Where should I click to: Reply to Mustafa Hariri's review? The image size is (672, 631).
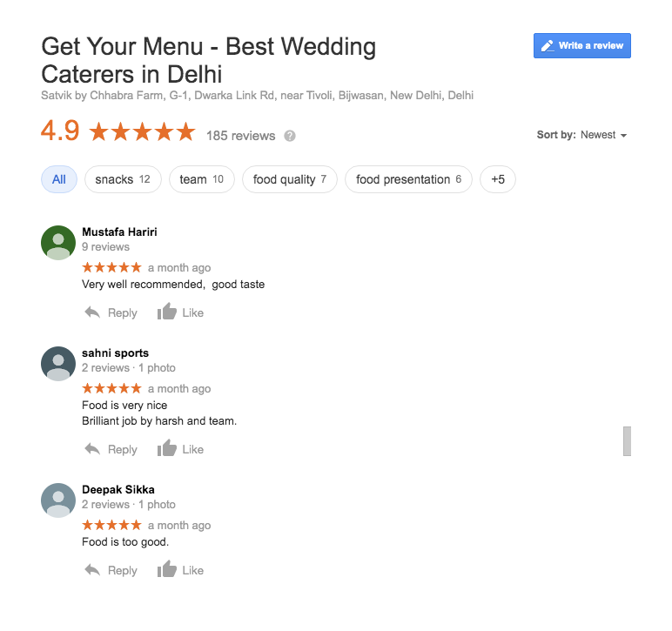[x=111, y=312]
